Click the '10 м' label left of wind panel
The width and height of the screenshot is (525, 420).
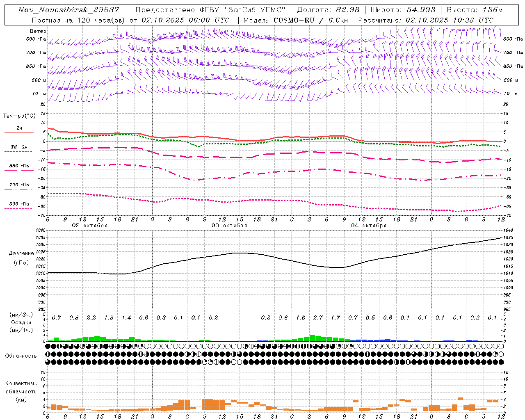coord(39,94)
